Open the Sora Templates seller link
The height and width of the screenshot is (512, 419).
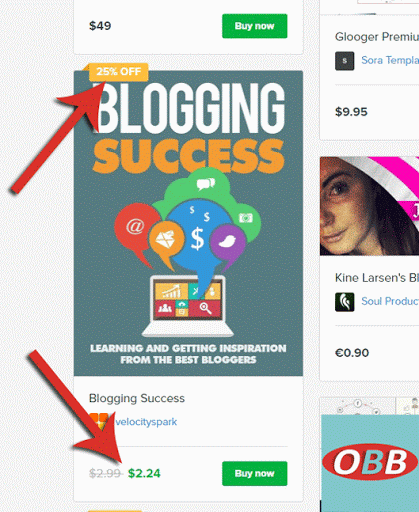pos(390,60)
